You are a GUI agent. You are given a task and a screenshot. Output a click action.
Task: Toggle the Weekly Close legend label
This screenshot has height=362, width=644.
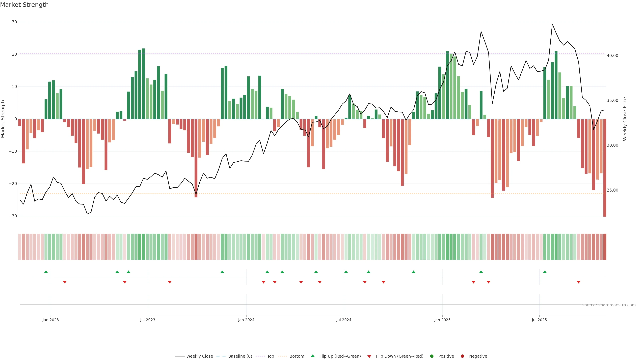click(200, 356)
